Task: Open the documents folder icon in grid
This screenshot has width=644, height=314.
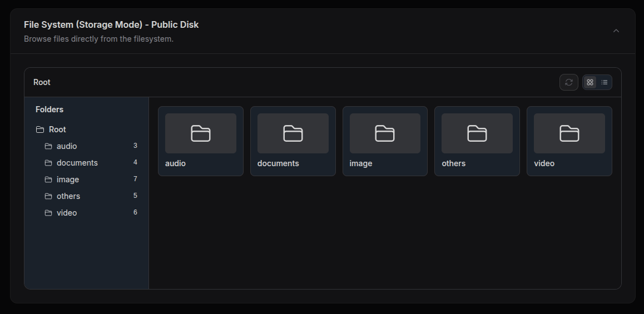Action: [x=293, y=133]
